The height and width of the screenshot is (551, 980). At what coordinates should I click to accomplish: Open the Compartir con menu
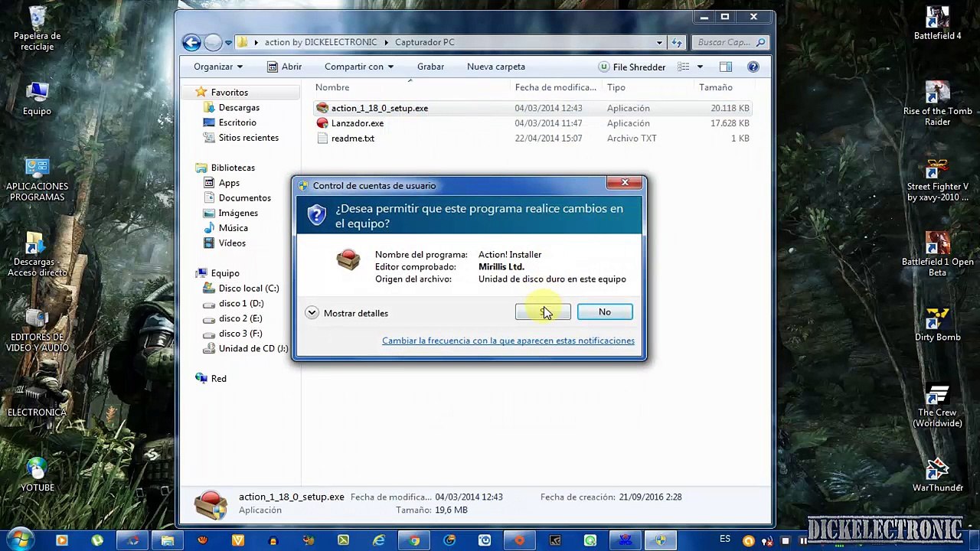(x=359, y=67)
